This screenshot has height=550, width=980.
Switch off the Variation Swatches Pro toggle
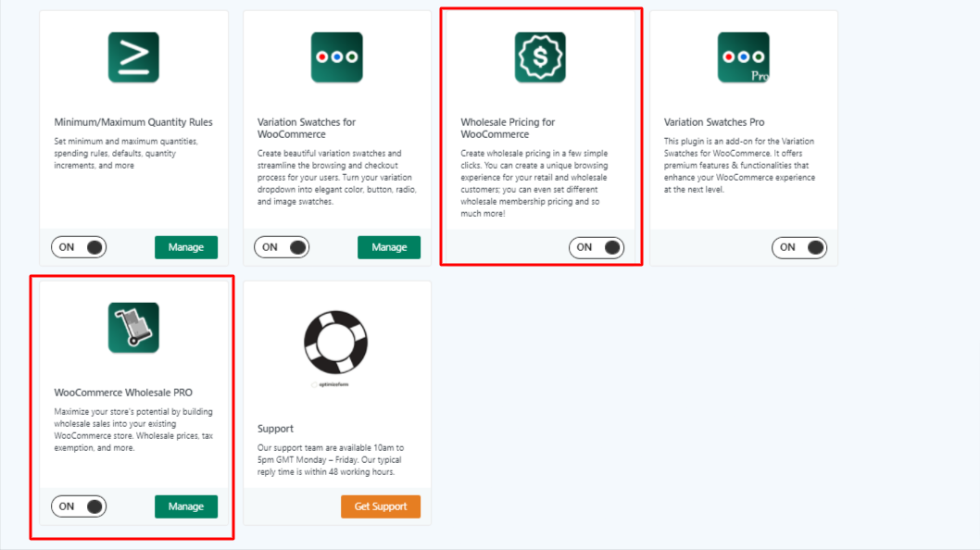point(799,247)
